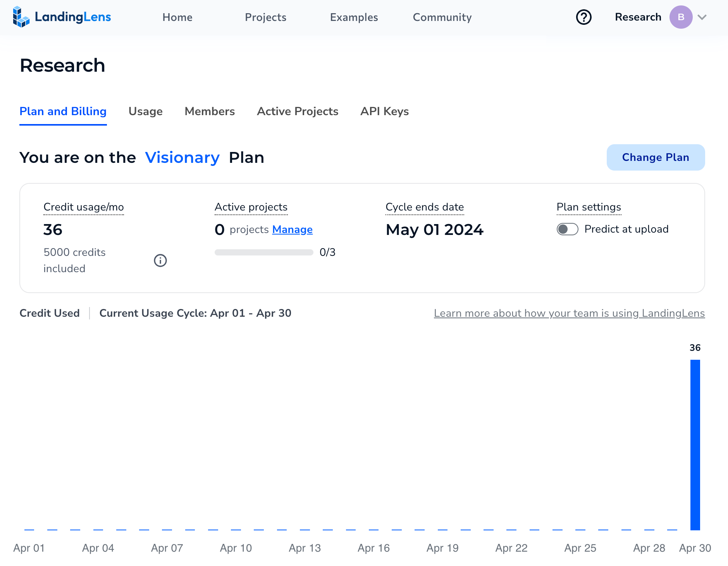
Task: Open the help question mark icon
Action: [x=583, y=17]
